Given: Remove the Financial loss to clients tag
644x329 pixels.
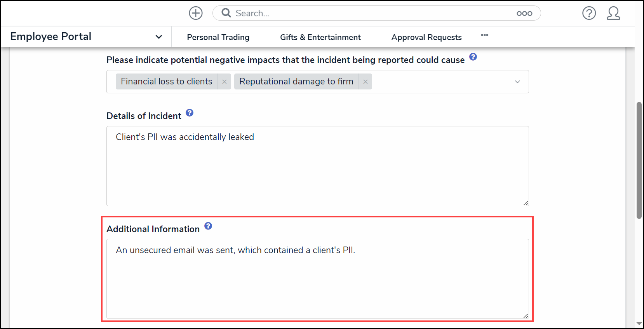Looking at the screenshot, I should click(225, 82).
